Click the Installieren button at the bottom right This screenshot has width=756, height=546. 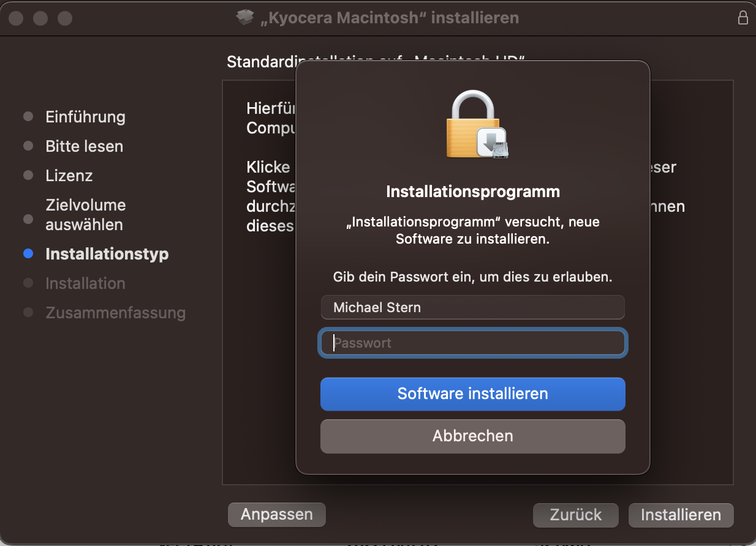pos(681,515)
